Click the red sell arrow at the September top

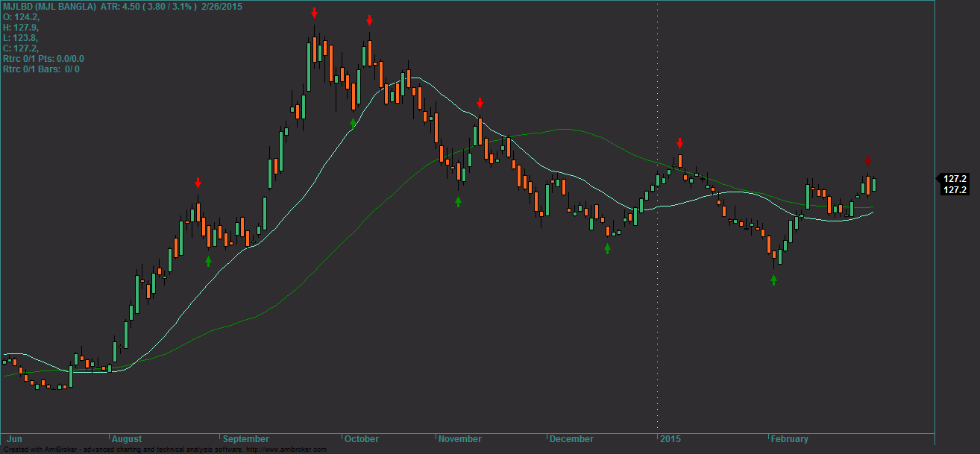tap(314, 13)
